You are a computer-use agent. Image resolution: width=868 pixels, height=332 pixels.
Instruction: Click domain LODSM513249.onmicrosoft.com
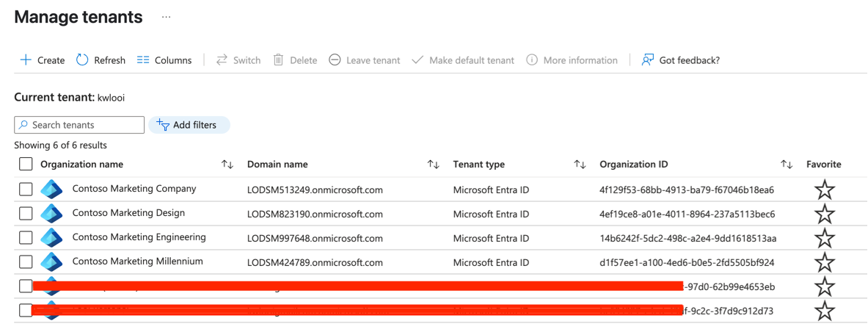[x=315, y=190]
